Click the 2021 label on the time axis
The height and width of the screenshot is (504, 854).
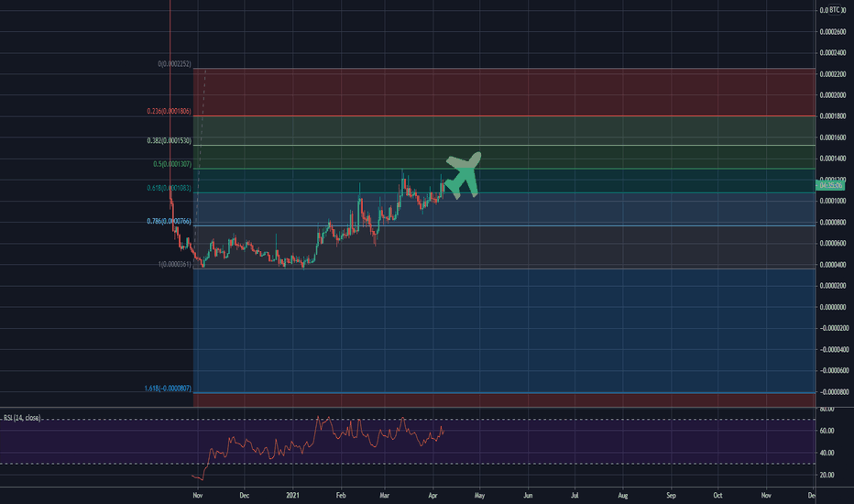click(x=293, y=495)
